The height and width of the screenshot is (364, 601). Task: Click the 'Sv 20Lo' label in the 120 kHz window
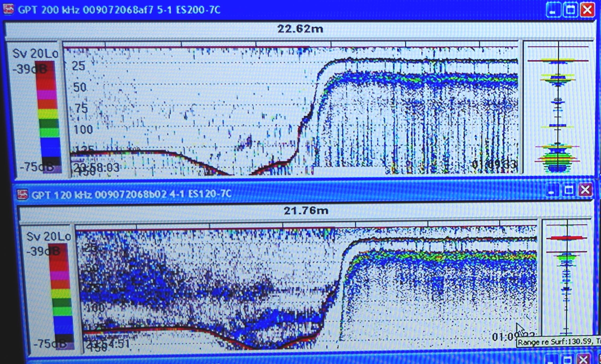(x=49, y=236)
